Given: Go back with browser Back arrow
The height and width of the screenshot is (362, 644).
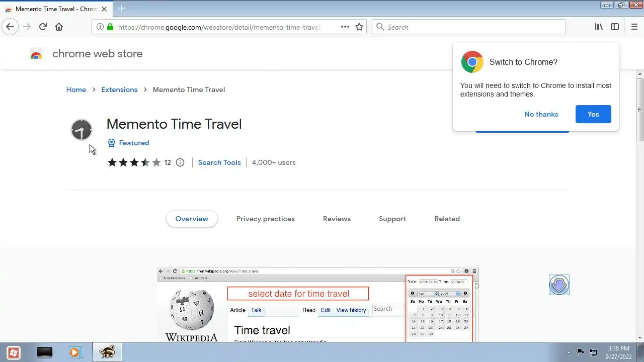Looking at the screenshot, I should [10, 27].
